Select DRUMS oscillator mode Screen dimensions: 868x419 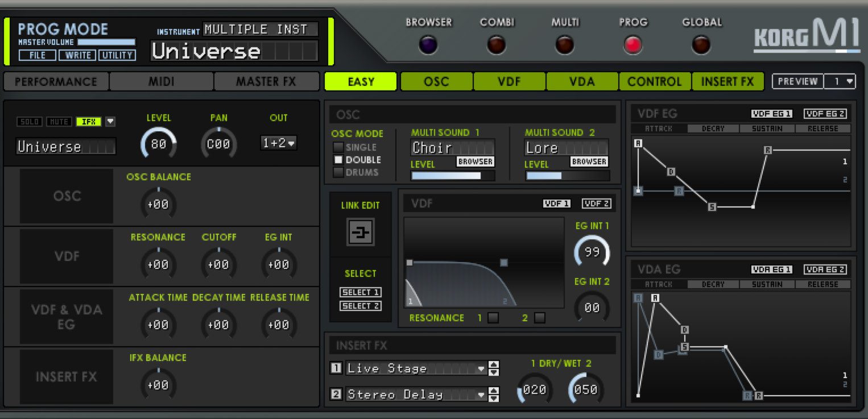(338, 172)
